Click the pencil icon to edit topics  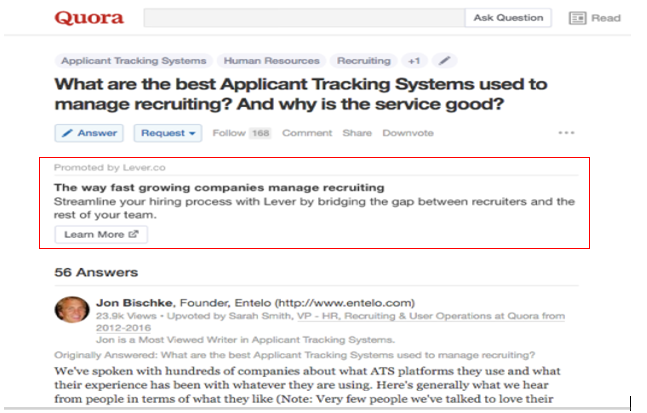click(x=444, y=61)
